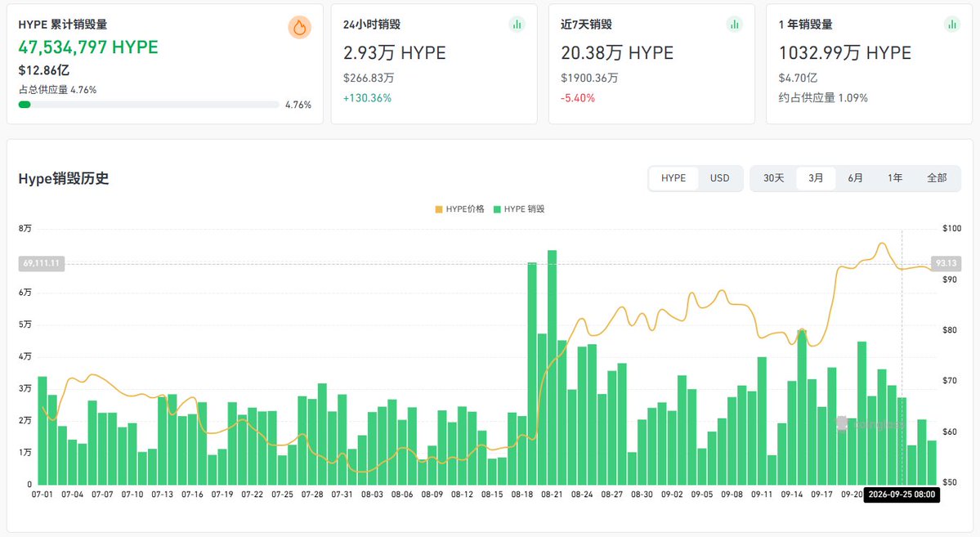
Task: Click the $100 right axis label
Action: 951,228
